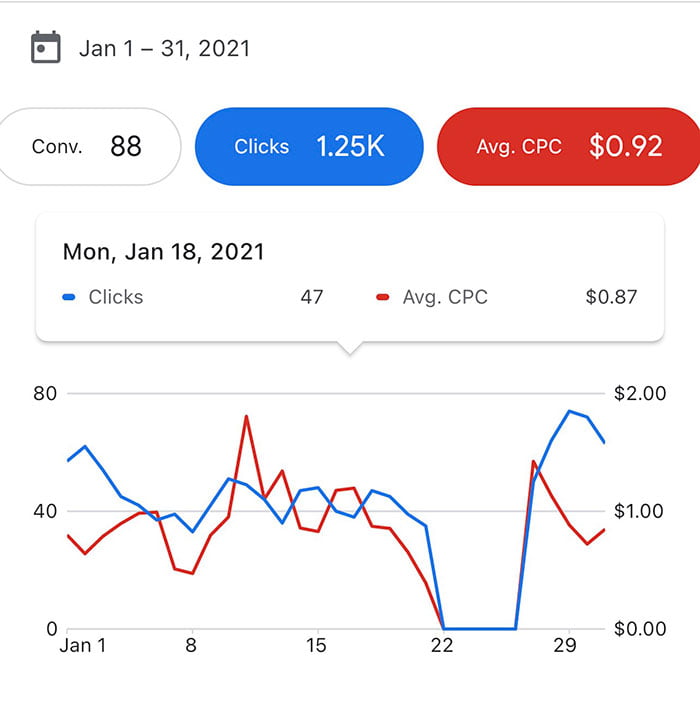Click the Mon, Jan 18, 2021 tooltip heading
The width and height of the screenshot is (700, 708).
coord(163,252)
